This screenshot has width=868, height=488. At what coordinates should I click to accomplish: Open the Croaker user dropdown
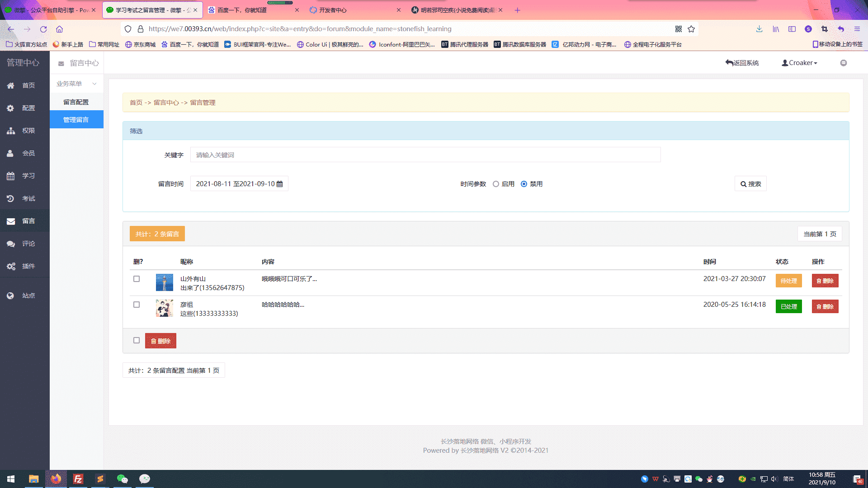pos(799,63)
